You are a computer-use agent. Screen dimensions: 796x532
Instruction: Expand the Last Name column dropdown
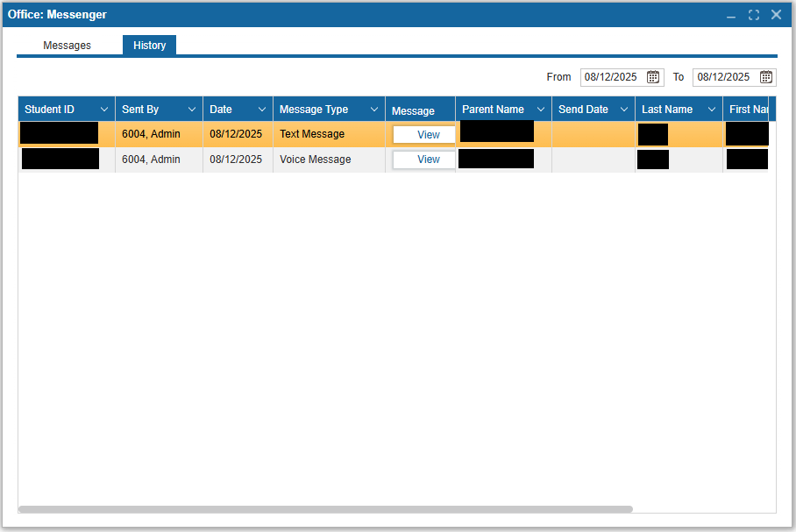(712, 110)
